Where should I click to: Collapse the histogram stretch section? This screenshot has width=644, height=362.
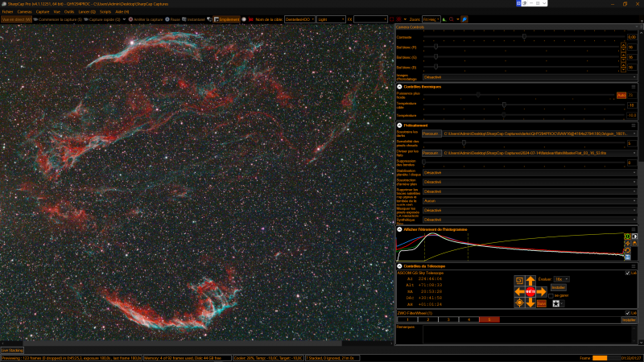[399, 229]
